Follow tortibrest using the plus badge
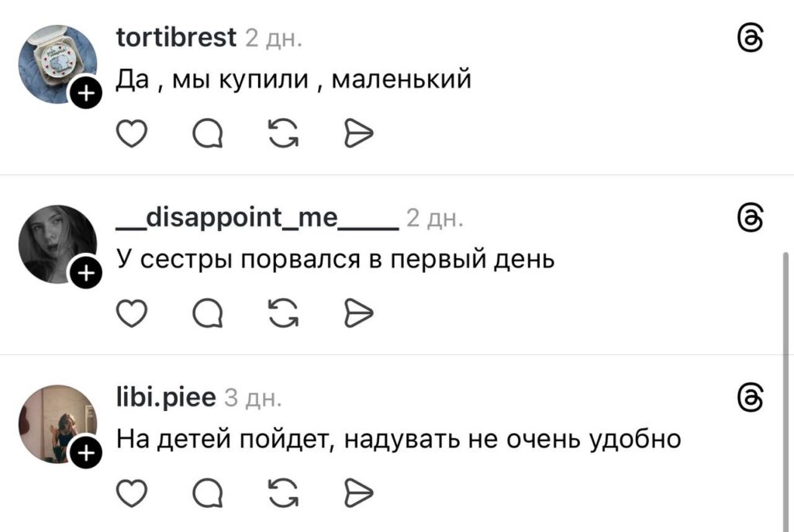Image resolution: width=794 pixels, height=532 pixels. 85,95
